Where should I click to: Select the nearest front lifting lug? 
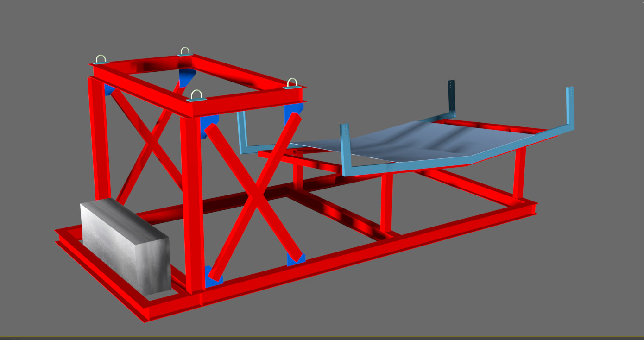[197, 96]
